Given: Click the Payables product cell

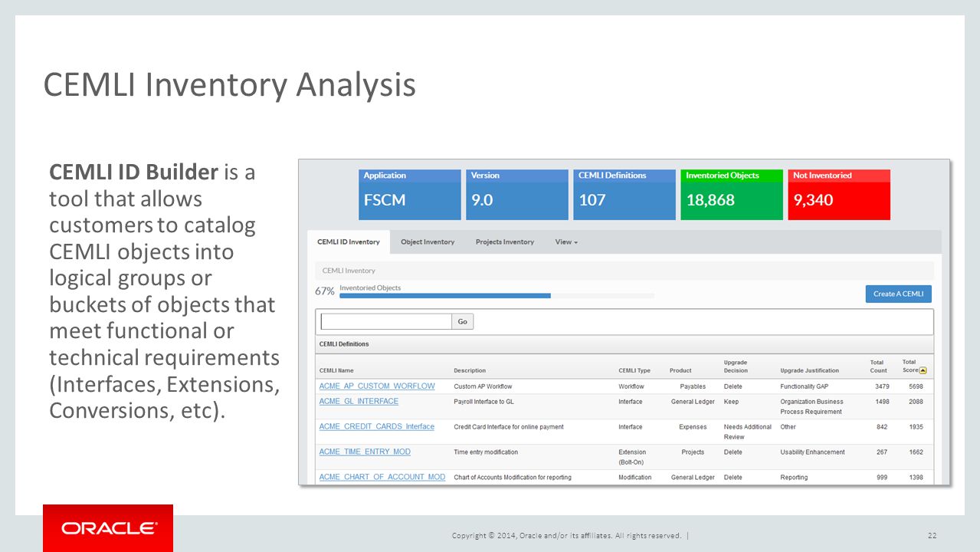Looking at the screenshot, I should tap(693, 386).
